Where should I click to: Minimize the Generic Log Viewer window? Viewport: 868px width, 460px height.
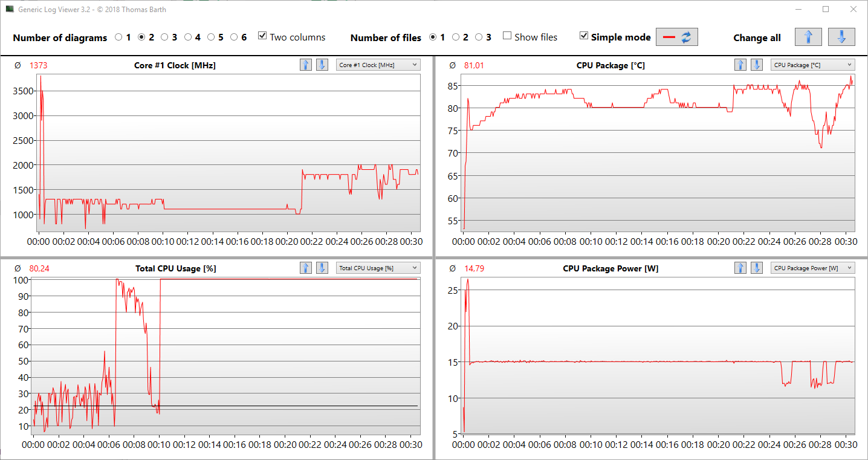coord(798,9)
